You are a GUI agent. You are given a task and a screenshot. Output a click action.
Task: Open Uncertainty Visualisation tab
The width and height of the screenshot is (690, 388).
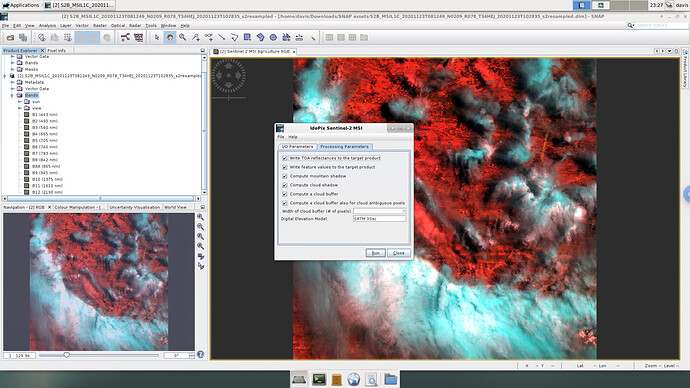(x=134, y=207)
